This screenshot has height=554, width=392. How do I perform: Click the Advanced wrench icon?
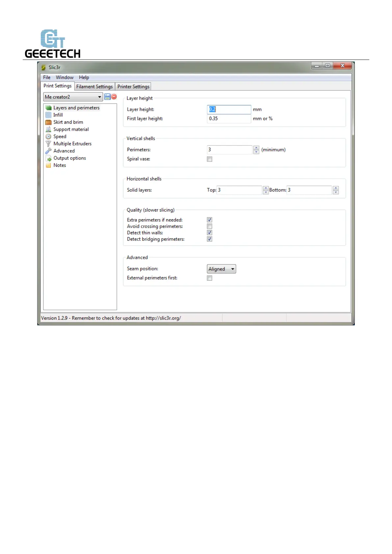coord(48,151)
